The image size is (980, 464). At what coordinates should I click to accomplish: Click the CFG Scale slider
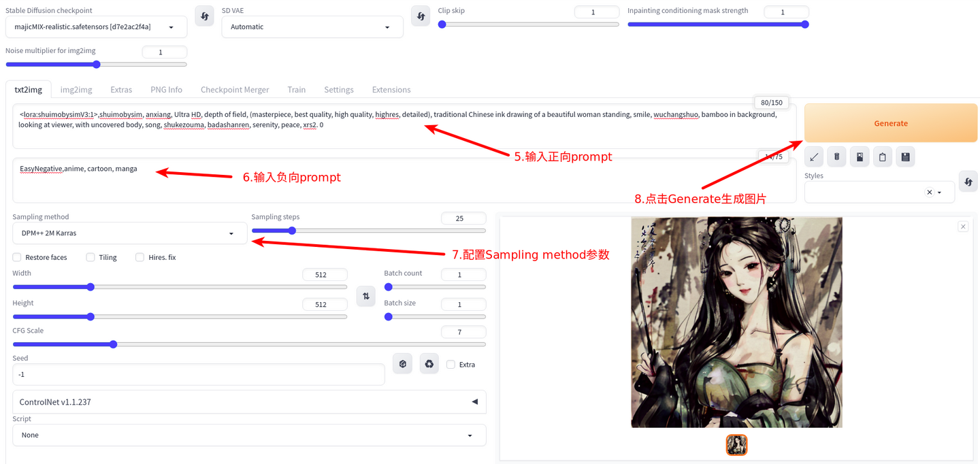click(x=249, y=344)
